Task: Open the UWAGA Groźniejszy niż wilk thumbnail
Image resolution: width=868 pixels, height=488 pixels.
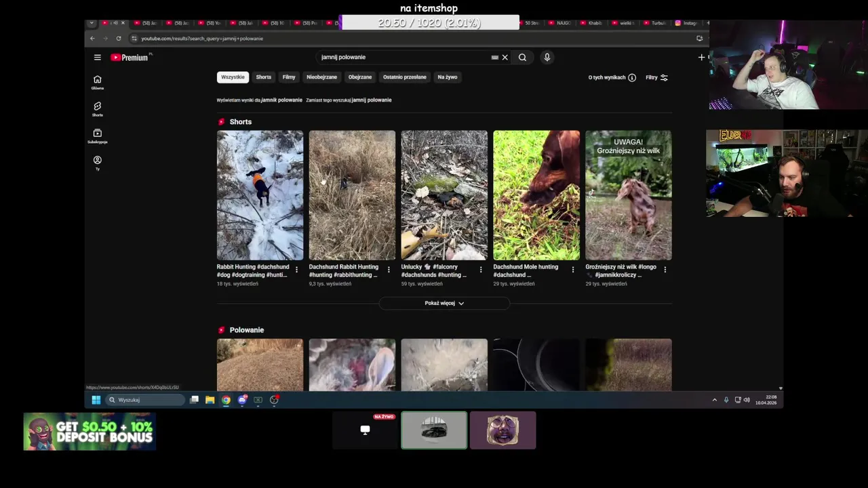Action: coord(629,195)
